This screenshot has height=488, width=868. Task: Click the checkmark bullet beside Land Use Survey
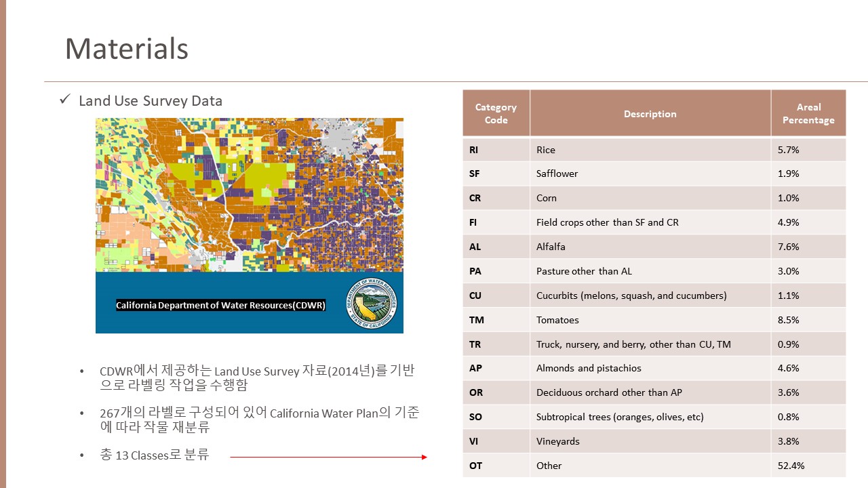point(65,100)
